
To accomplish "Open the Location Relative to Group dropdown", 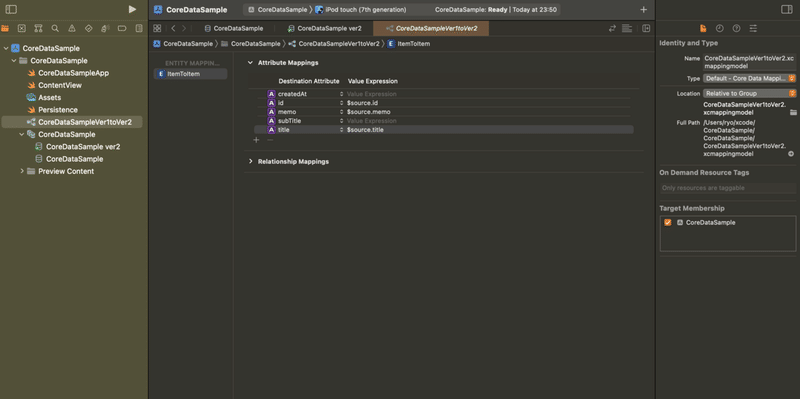I will 749,93.
